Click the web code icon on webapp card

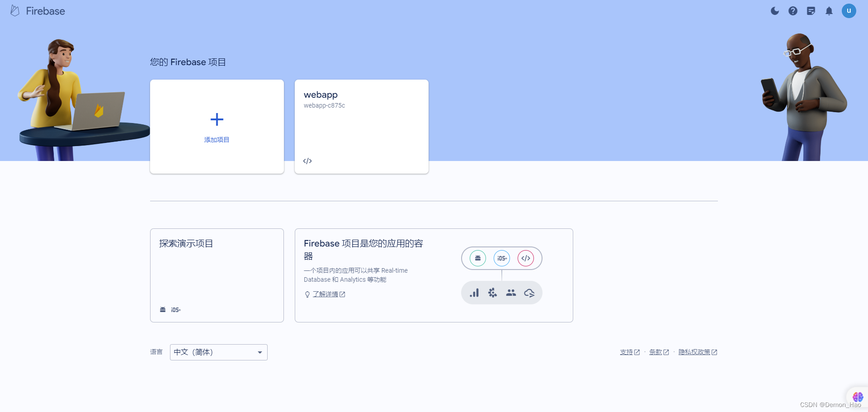[307, 161]
